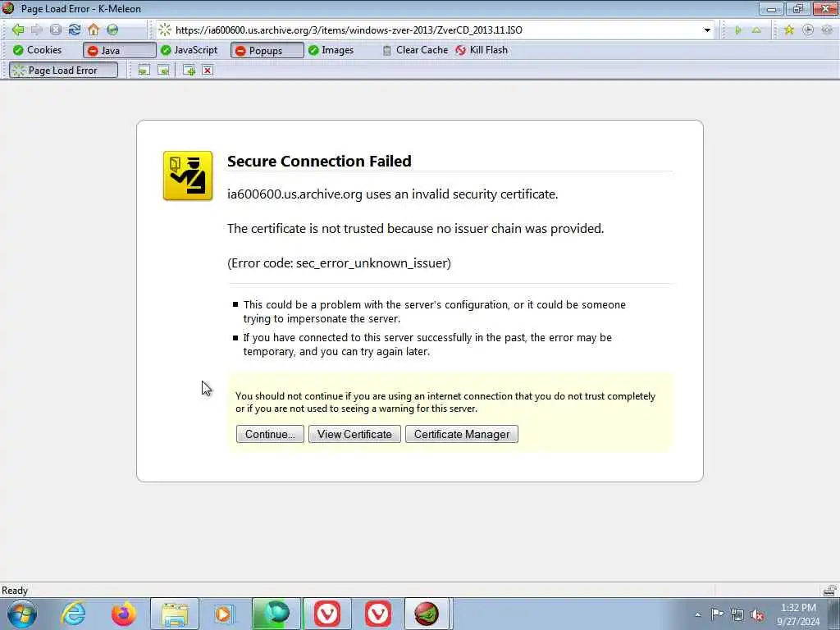Stop loading with the Stop icon
840x630 pixels.
point(56,30)
